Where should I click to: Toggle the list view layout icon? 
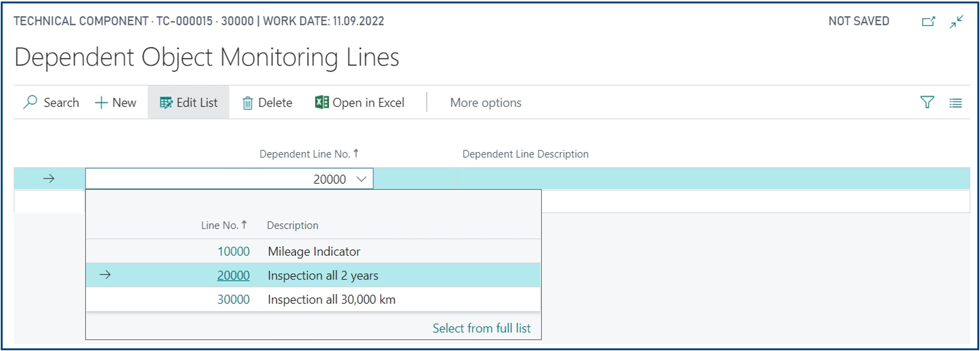(956, 103)
